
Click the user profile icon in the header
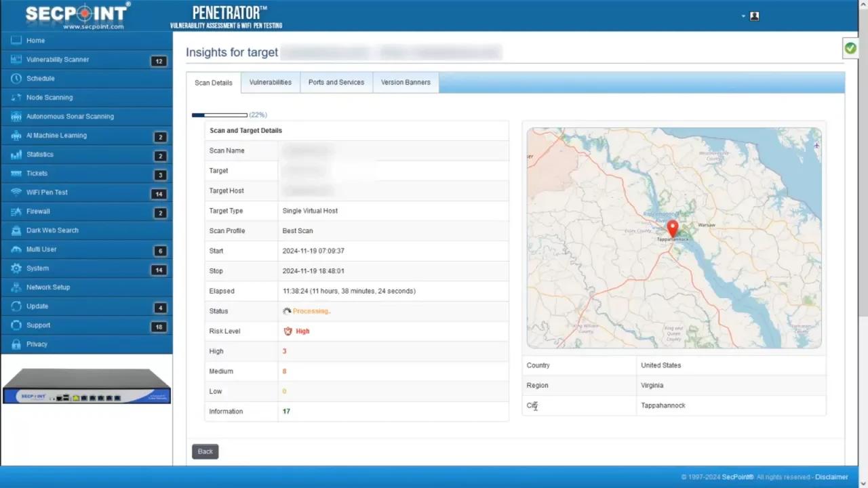(754, 16)
